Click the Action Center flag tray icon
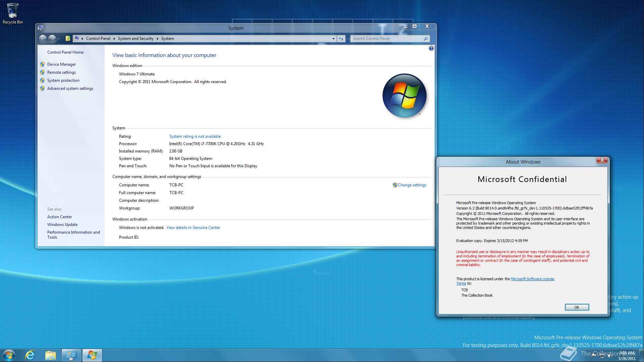The image size is (644, 362). pyautogui.click(x=594, y=356)
